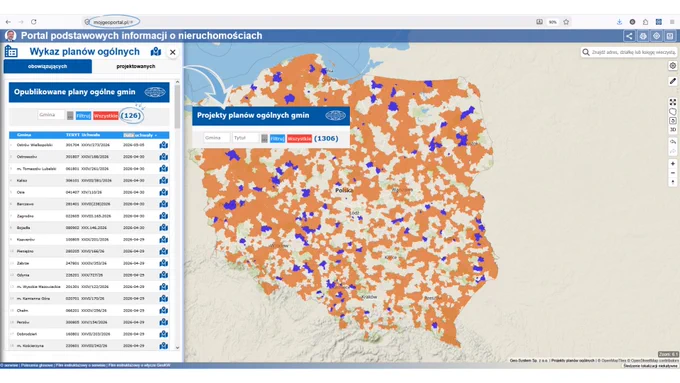Undo the last map view change
This screenshot has height=383, width=680.
pos(673,142)
